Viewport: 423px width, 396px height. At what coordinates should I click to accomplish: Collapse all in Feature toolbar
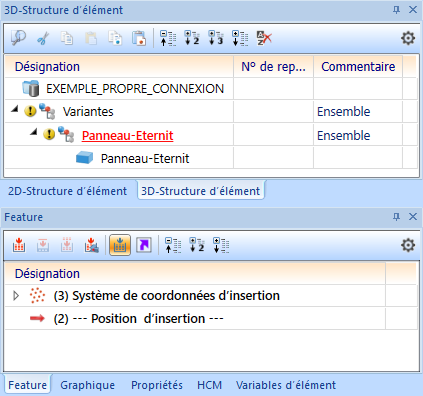tap(173, 245)
